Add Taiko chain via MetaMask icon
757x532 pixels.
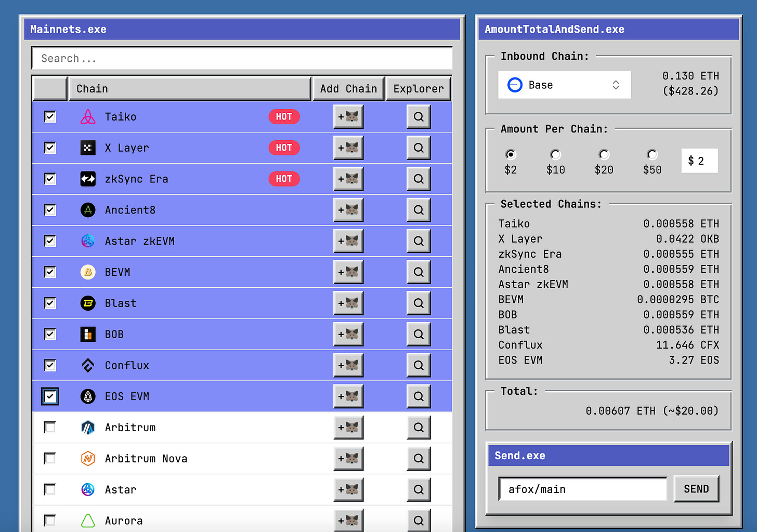click(x=348, y=117)
